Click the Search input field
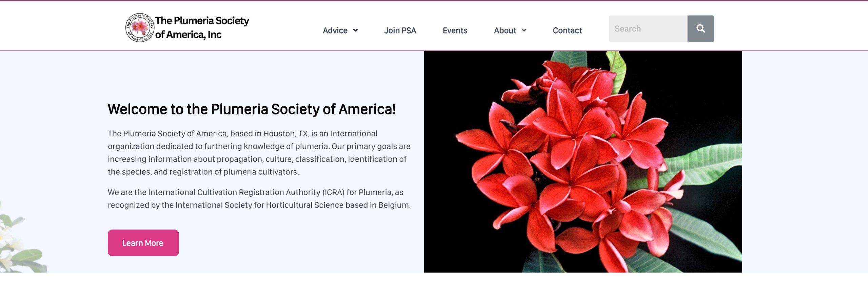Viewport: 868px width, 283px height. point(648,29)
